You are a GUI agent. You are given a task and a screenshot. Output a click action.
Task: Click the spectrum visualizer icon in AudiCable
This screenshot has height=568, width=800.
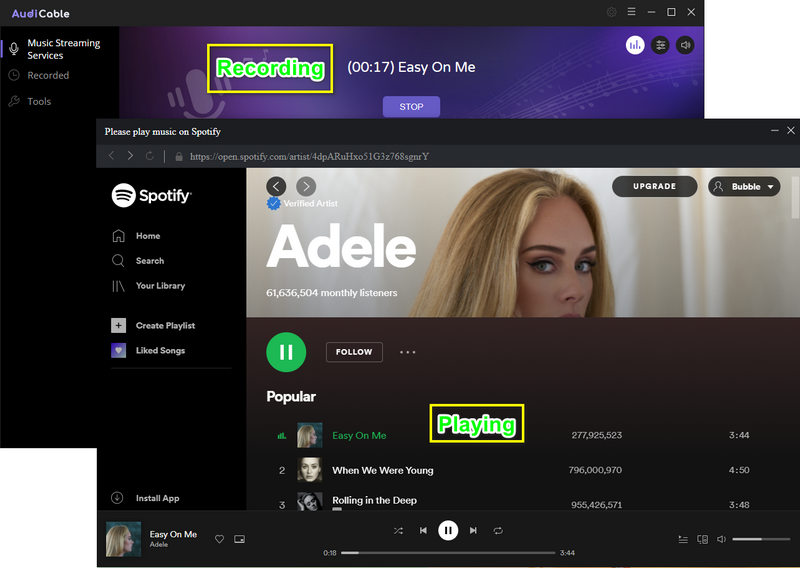(x=635, y=45)
